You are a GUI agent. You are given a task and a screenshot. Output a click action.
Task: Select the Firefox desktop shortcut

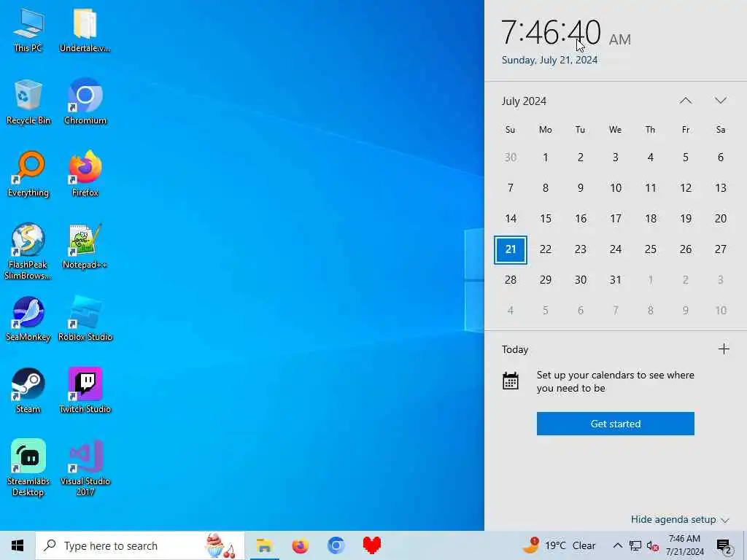pos(85,174)
